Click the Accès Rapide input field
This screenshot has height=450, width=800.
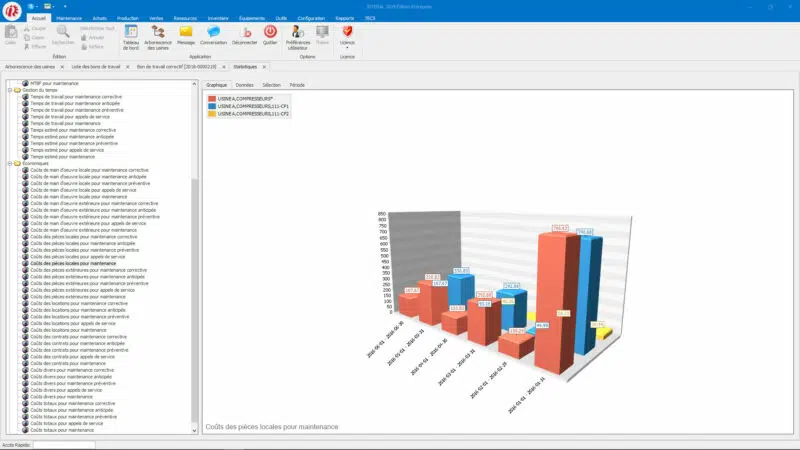tap(64, 445)
